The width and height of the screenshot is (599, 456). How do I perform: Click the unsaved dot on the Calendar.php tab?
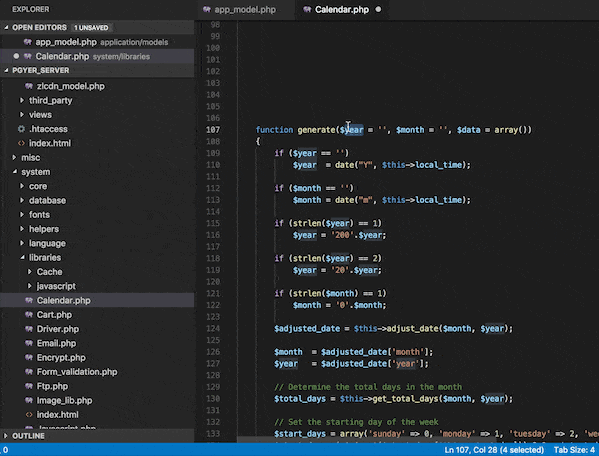coord(378,9)
